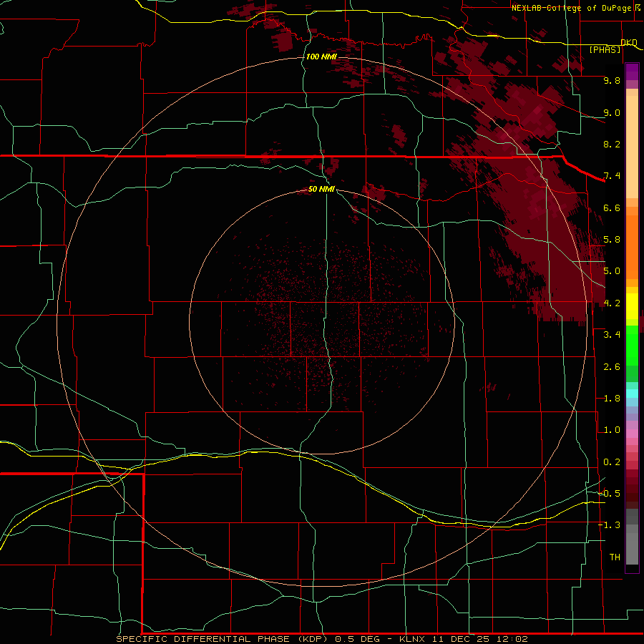
Task: Click the 0.2 value on the color scale
Action: pyautogui.click(x=612, y=462)
